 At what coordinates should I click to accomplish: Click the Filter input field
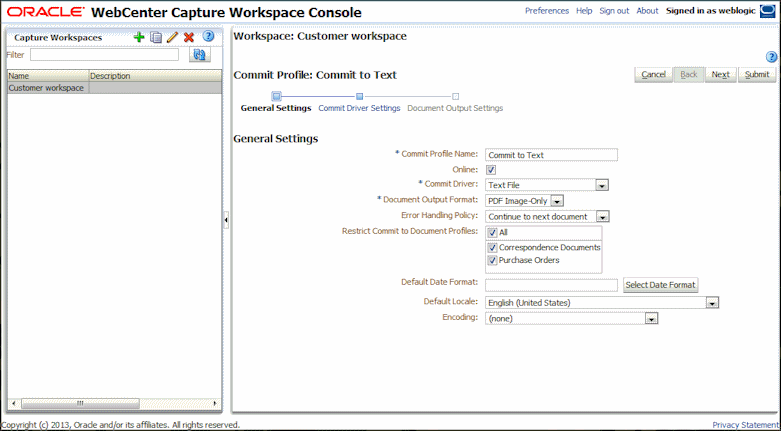(x=104, y=55)
